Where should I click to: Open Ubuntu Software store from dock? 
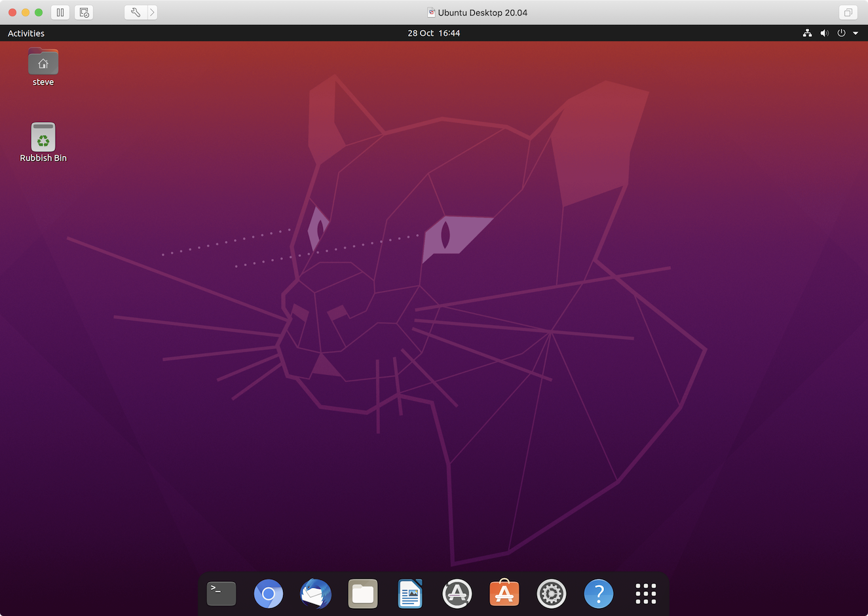click(x=504, y=593)
